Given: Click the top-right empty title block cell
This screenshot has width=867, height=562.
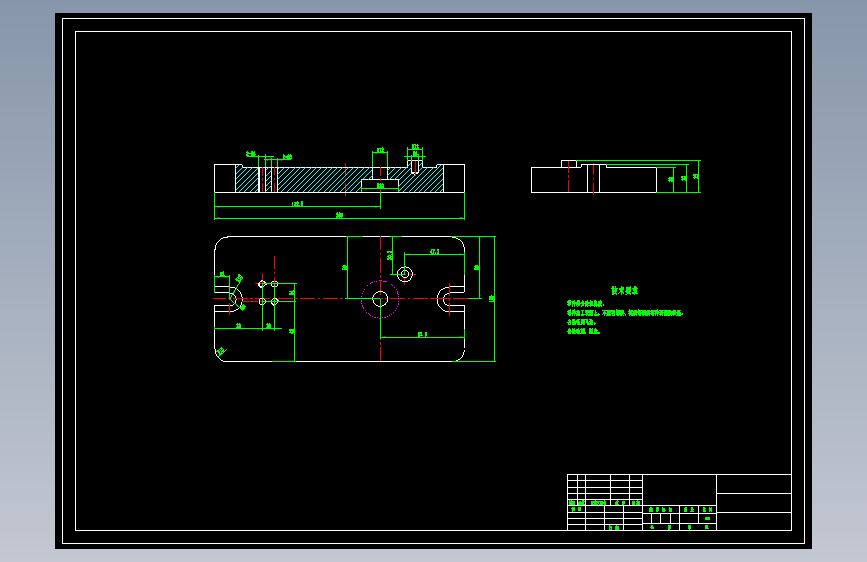Looking at the screenshot, I should point(754,484).
